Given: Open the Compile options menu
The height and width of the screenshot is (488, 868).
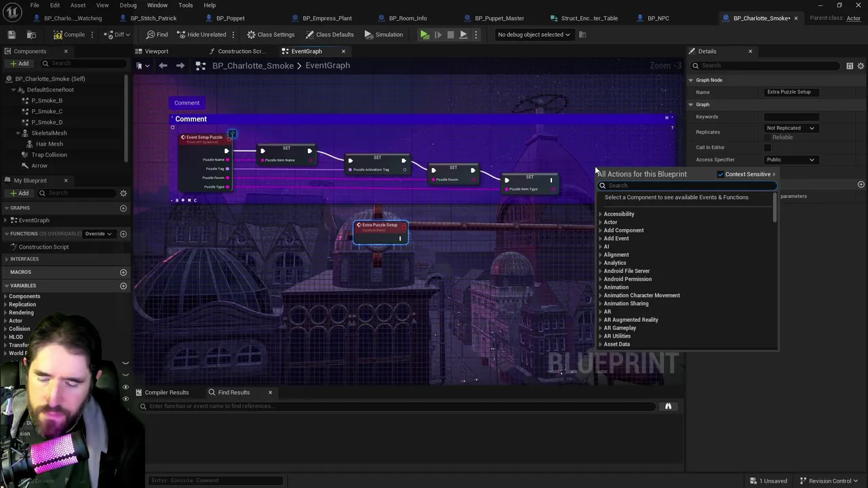Looking at the screenshot, I should (93, 35).
